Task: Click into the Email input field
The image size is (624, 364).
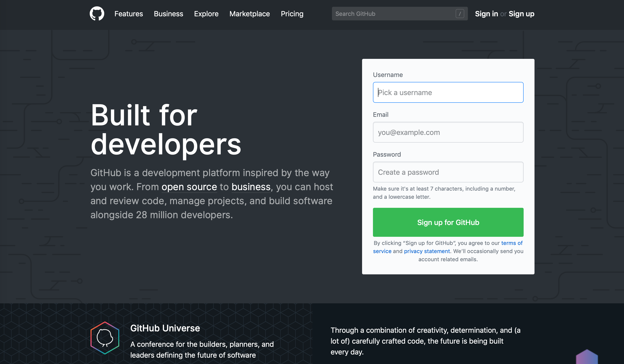Action: coord(448,132)
